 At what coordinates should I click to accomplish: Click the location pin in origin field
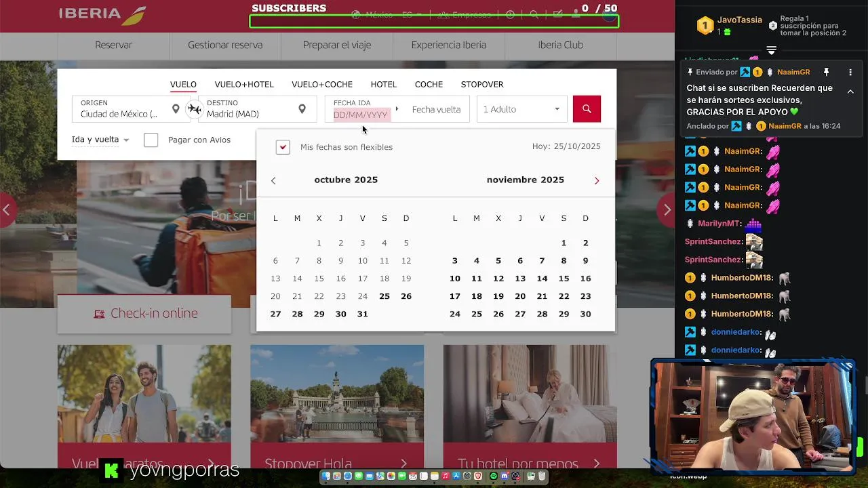coord(176,109)
